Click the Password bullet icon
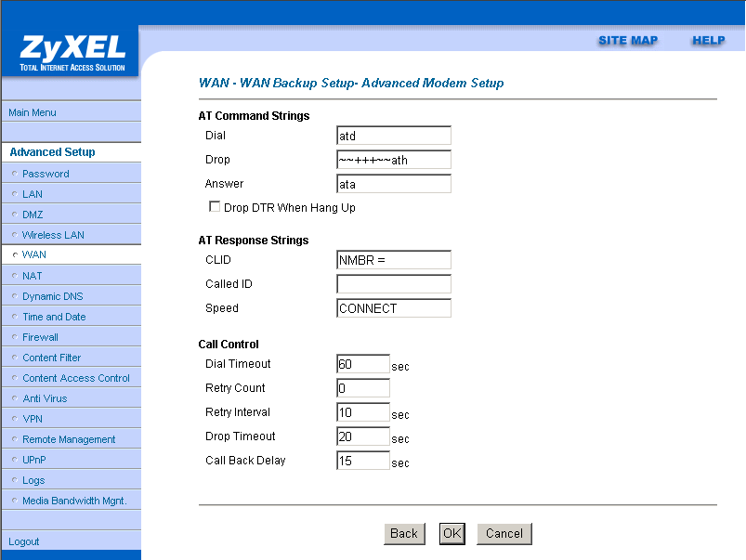Screen dimensions: 746x560 pyautogui.click(x=15, y=174)
